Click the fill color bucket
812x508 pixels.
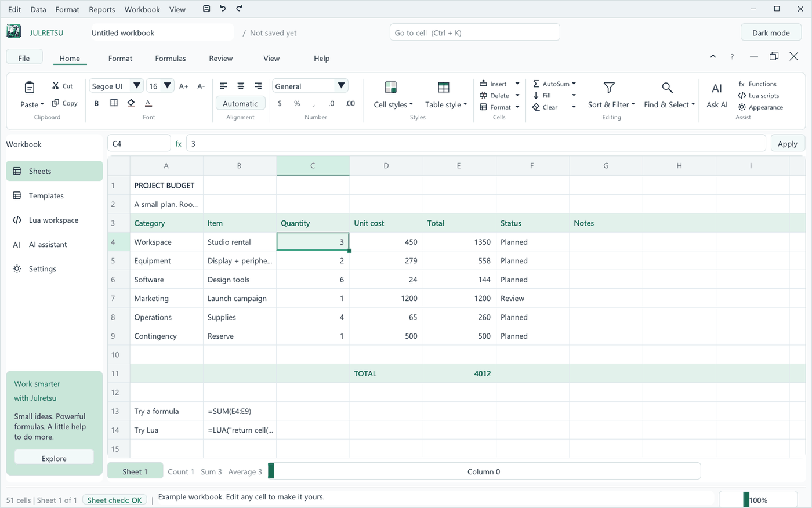point(131,103)
